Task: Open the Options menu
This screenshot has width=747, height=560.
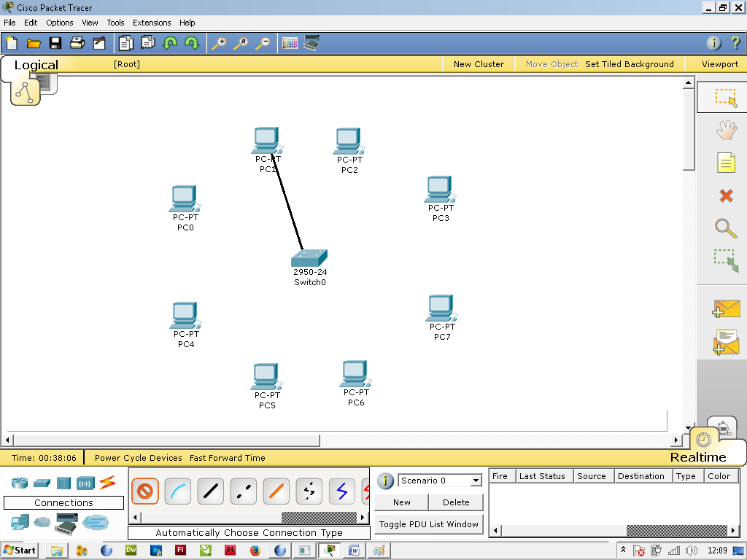Action: click(59, 23)
